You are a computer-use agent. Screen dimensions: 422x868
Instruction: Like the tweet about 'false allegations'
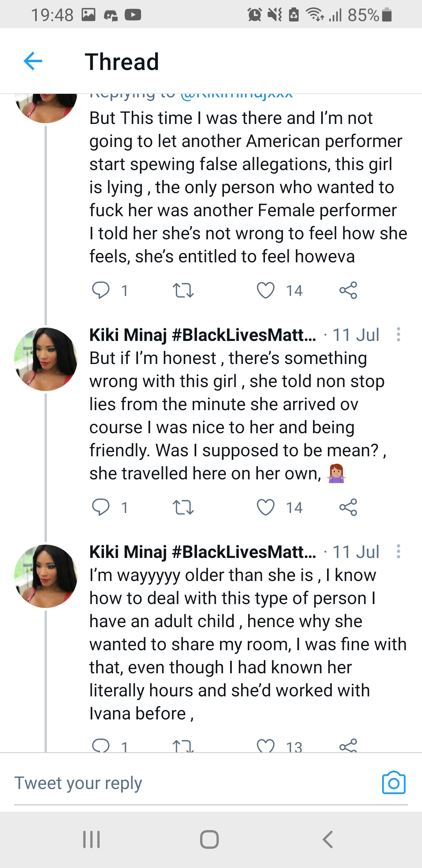(266, 291)
